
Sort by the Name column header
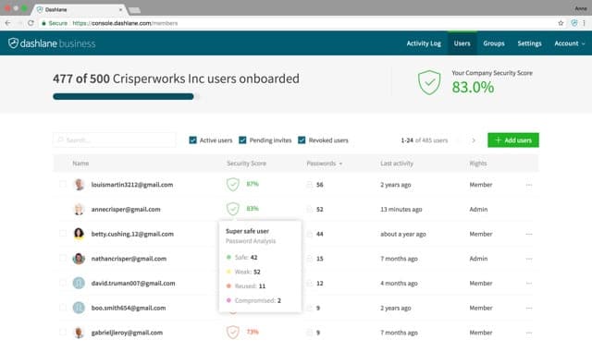point(80,164)
